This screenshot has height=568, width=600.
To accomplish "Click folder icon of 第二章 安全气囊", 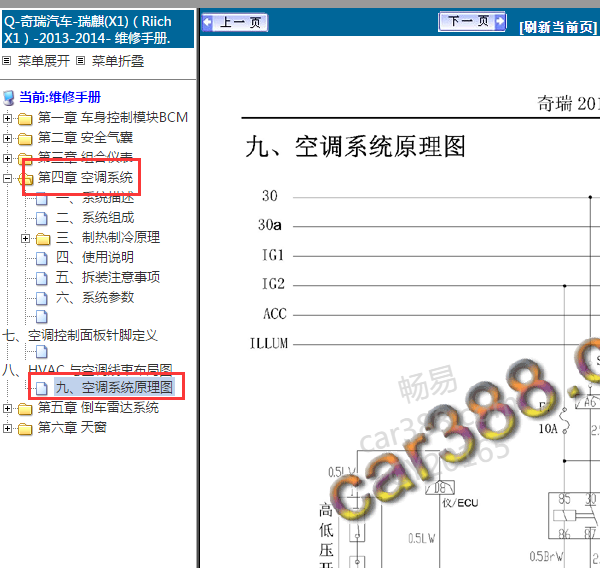I will coord(25,139).
